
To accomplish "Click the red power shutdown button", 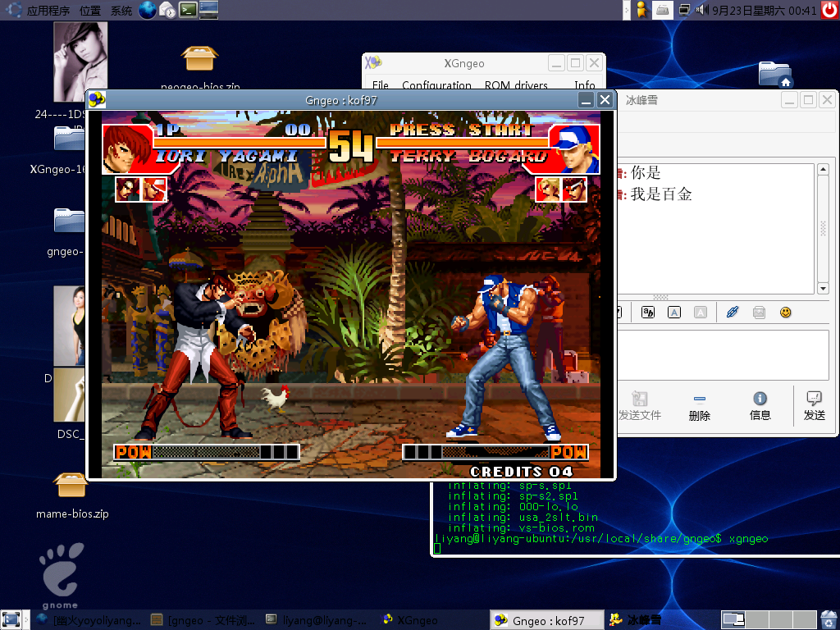I will point(829,10).
